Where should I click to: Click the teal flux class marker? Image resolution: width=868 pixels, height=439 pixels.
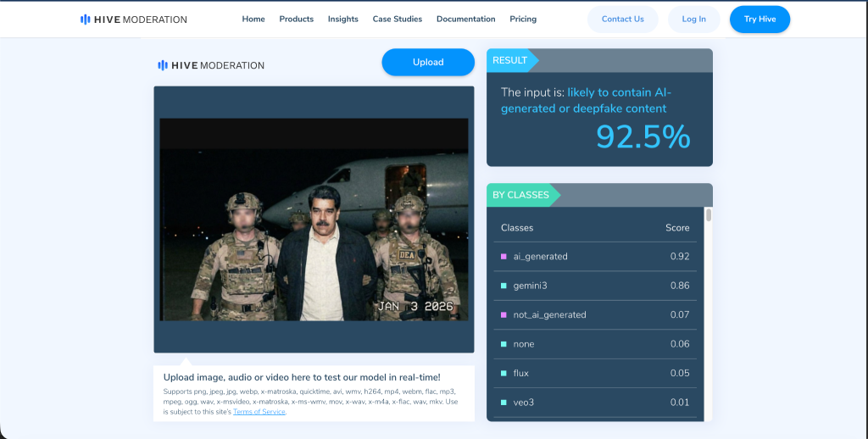[504, 373]
